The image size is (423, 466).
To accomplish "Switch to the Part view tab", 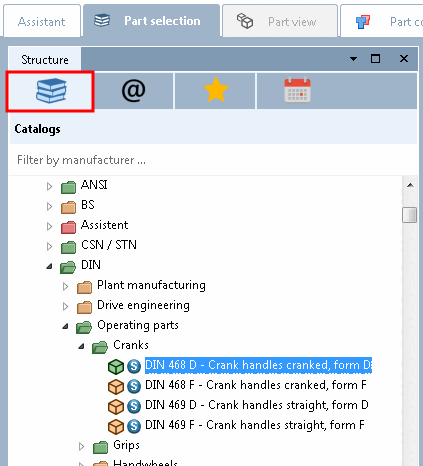I will pos(280,22).
